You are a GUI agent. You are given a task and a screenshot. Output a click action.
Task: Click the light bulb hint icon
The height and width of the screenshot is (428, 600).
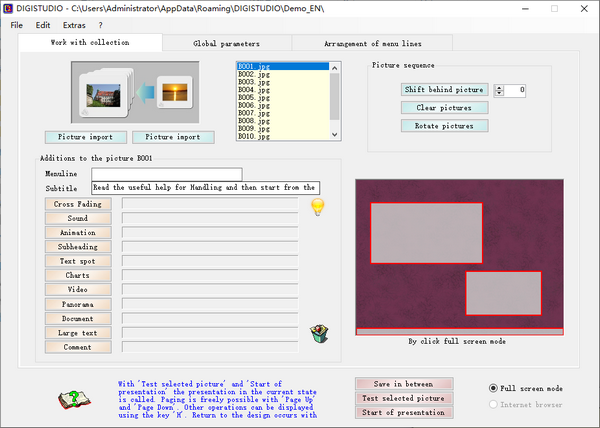coord(318,207)
